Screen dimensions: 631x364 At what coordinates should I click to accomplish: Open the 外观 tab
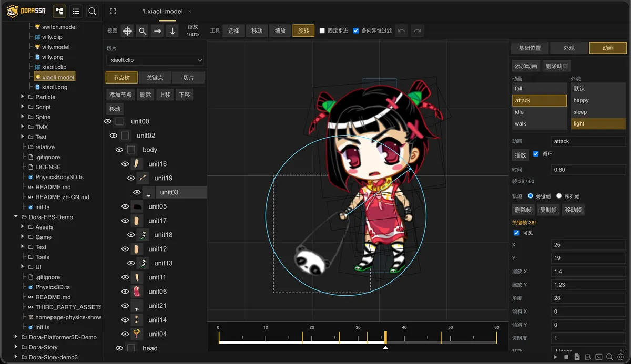click(x=569, y=48)
